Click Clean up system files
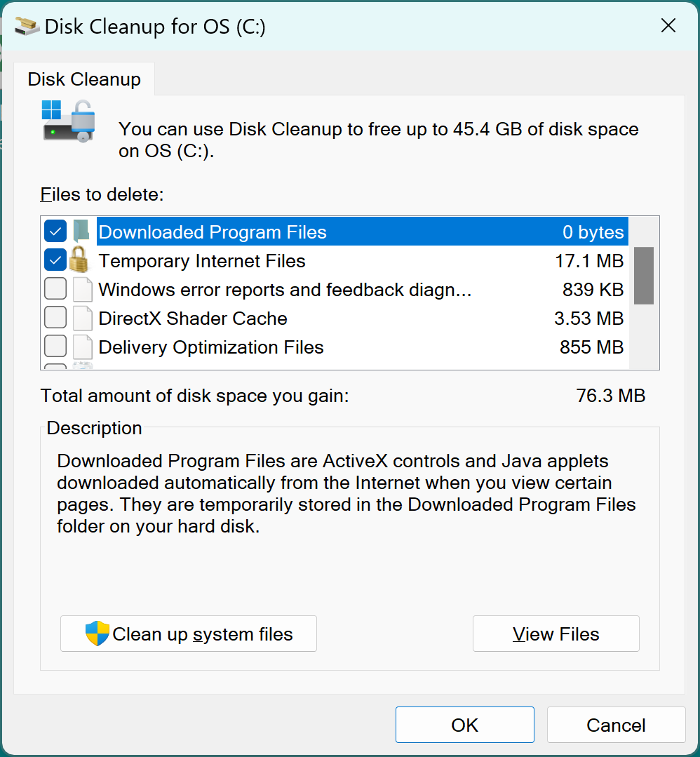 [188, 634]
